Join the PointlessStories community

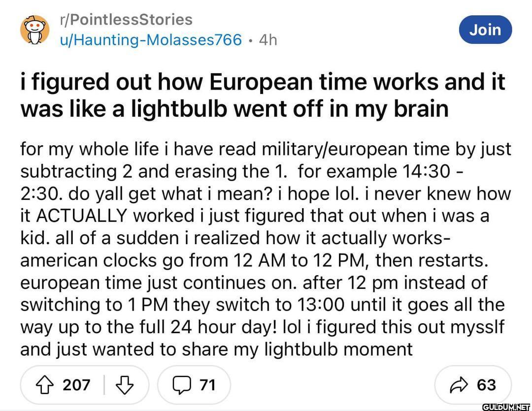tap(485, 30)
